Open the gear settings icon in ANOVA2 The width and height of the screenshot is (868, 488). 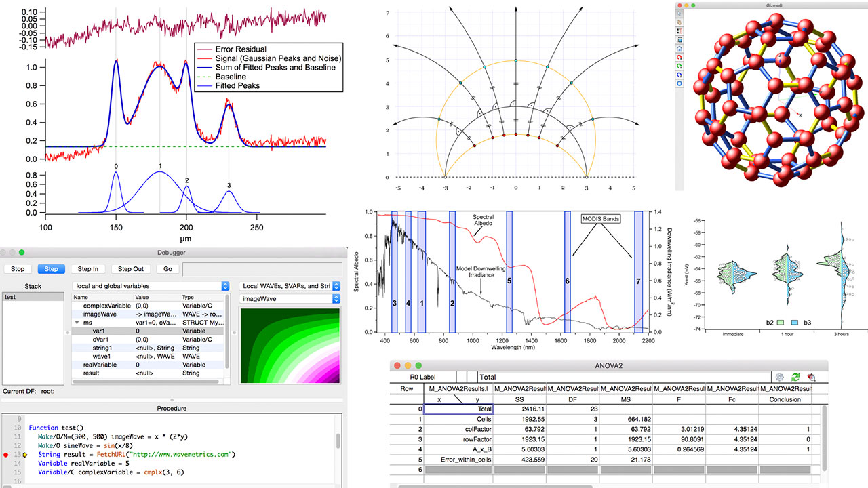[781, 377]
